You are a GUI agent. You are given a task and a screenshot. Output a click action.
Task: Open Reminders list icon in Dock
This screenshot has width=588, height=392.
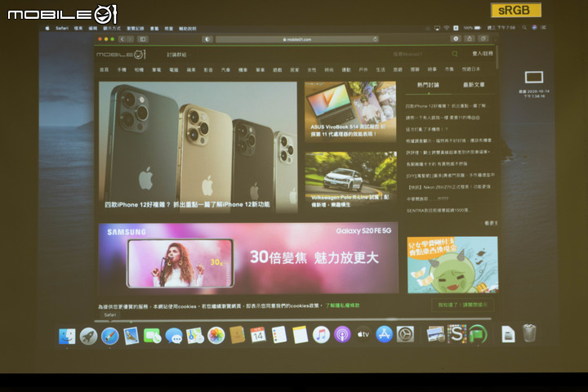click(279, 335)
